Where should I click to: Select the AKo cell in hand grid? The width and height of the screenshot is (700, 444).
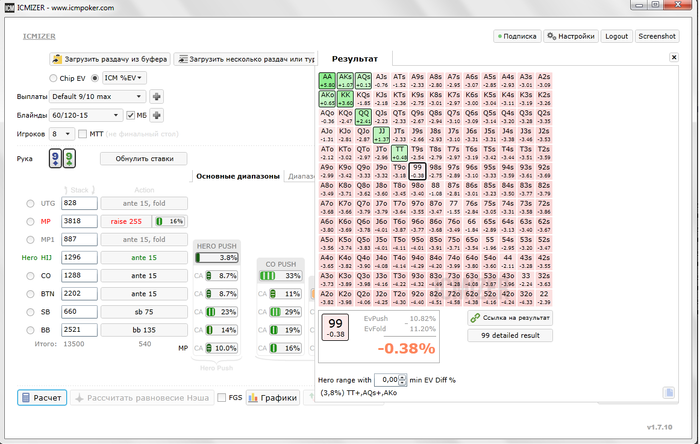point(327,99)
